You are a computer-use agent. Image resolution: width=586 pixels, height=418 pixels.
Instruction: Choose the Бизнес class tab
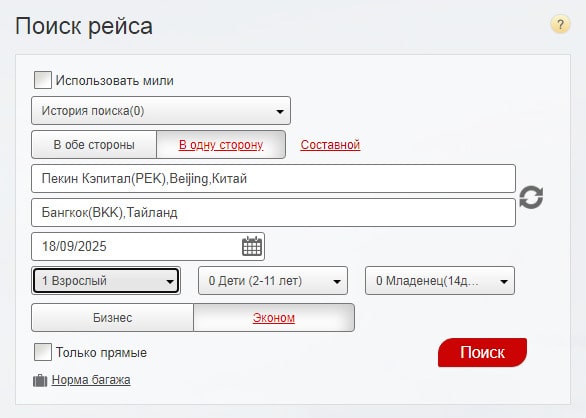[x=112, y=317]
